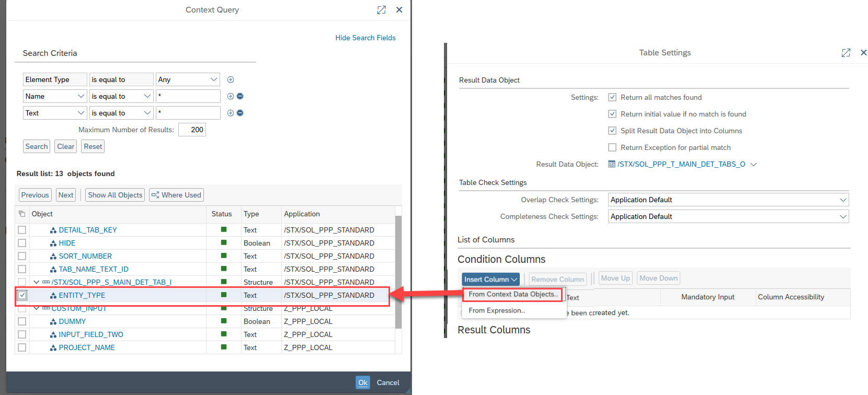Tick the checkbox for DETAIL_TAB_KEY row

coord(22,230)
